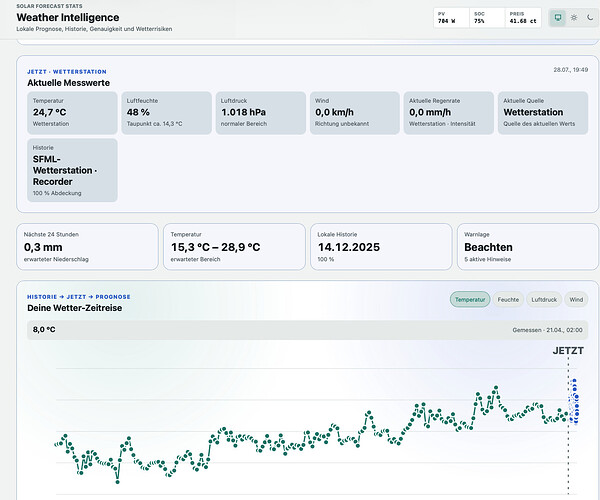Click the PREIS 41.68 ct chip
Image resolution: width=600 pixels, height=500 pixels.
(523, 18)
